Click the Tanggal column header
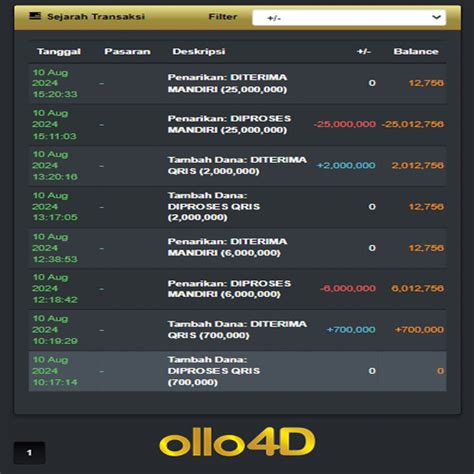This screenshot has width=474, height=474. coord(59,52)
